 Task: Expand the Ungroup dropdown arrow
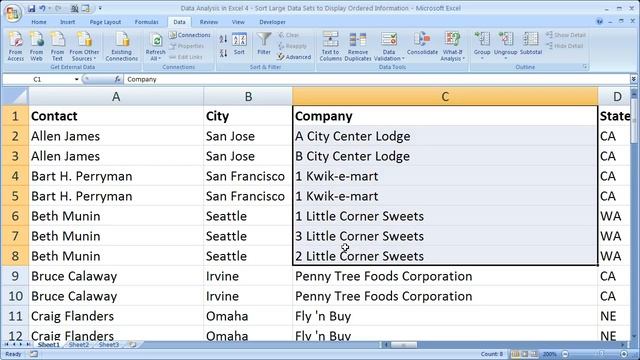pos(505,58)
